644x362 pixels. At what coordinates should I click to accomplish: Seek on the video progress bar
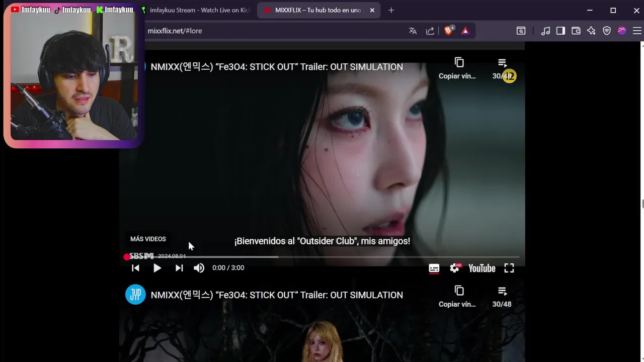coord(322,257)
